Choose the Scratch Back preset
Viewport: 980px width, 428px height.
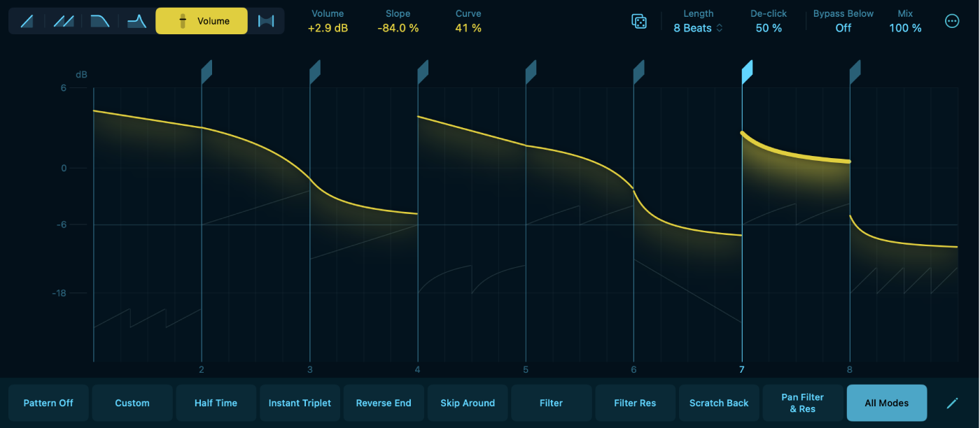[x=719, y=403]
